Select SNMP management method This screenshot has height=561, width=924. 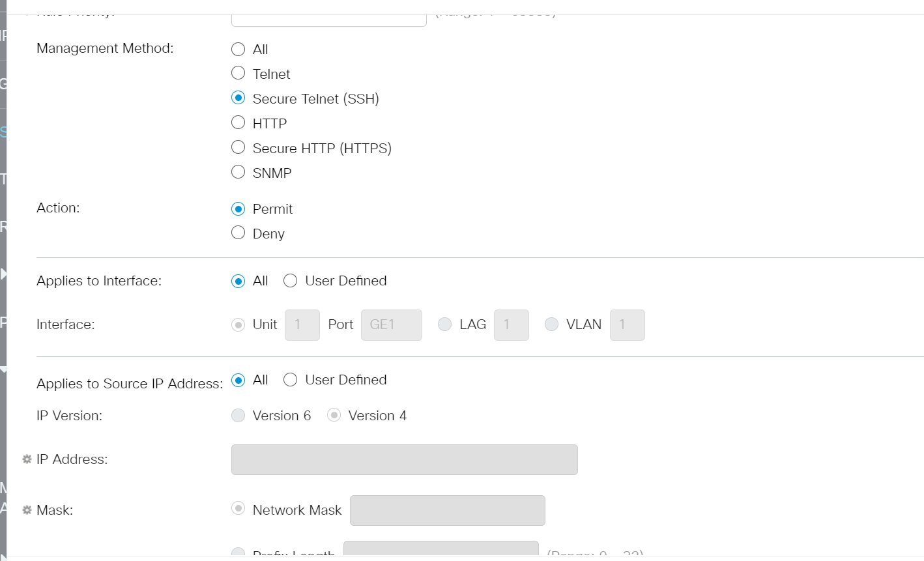click(x=238, y=171)
